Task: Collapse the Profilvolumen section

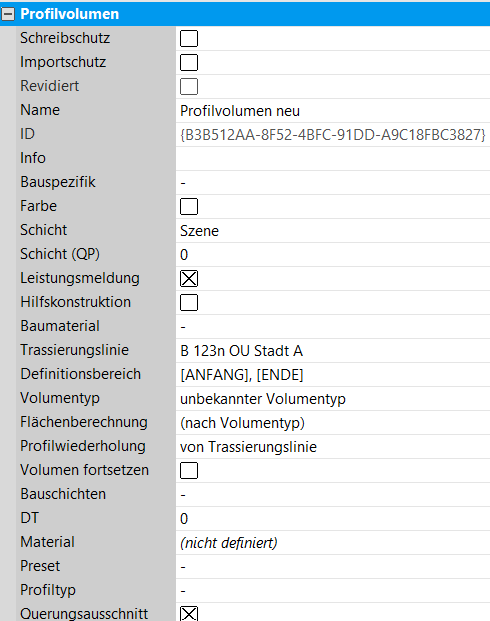Action: pos(8,14)
